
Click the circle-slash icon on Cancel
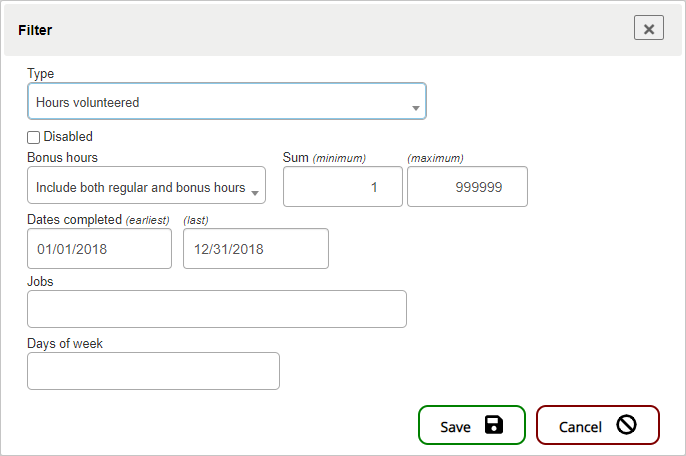click(627, 425)
